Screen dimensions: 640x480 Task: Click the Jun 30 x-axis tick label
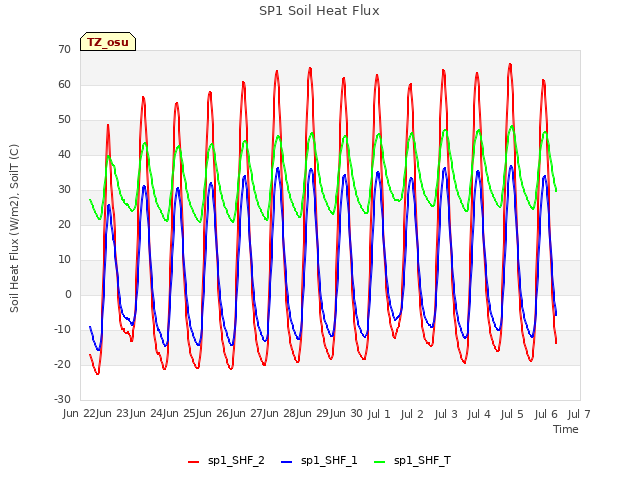click(x=345, y=414)
